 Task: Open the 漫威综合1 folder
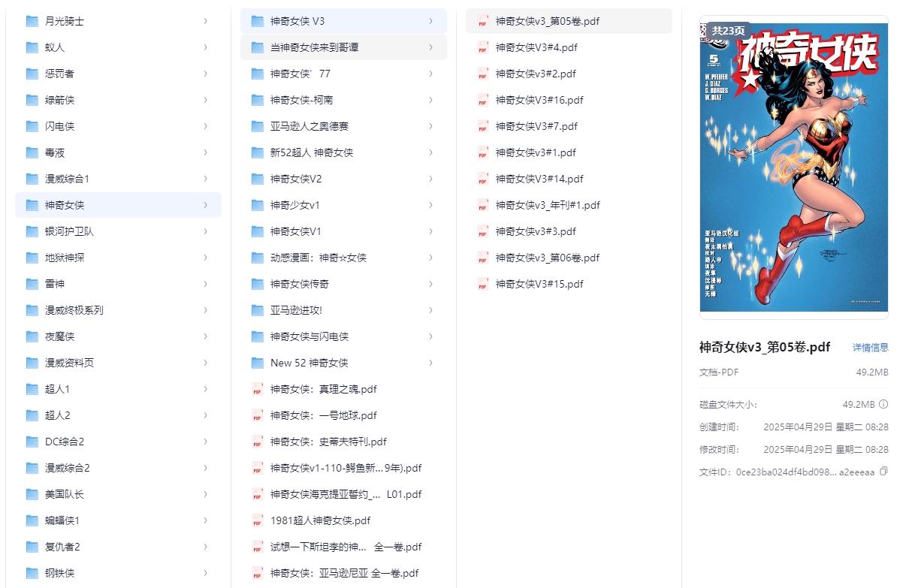coord(118,179)
